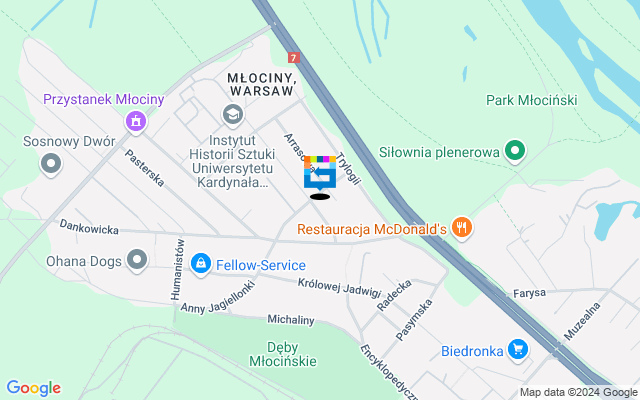Click the Map data ©2024 Google attribution

pyautogui.click(x=579, y=393)
